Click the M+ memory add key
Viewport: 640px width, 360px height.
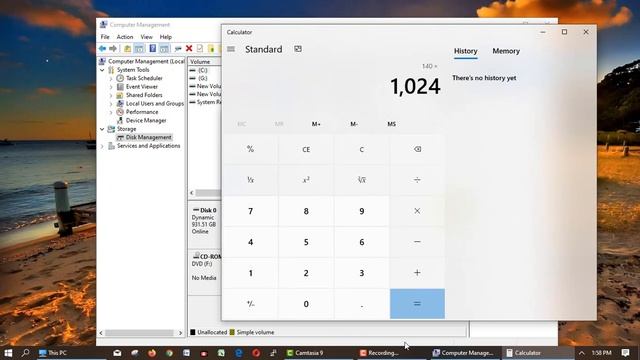[x=316, y=124]
